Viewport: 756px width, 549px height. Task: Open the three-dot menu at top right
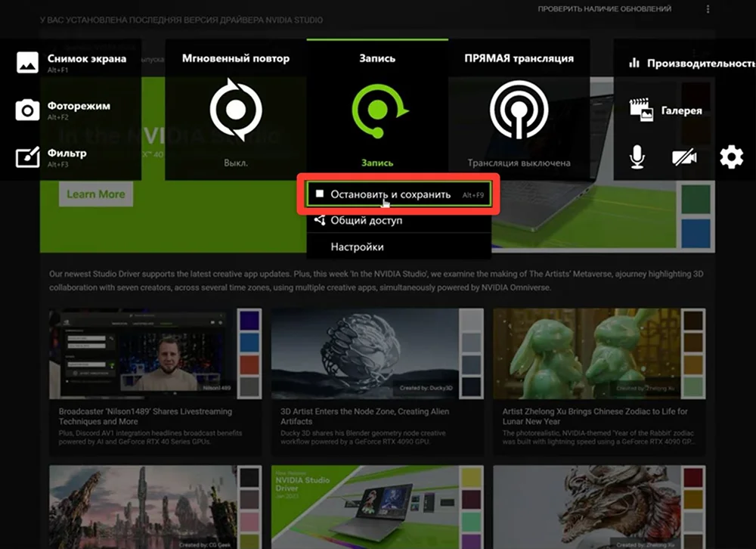click(x=708, y=9)
